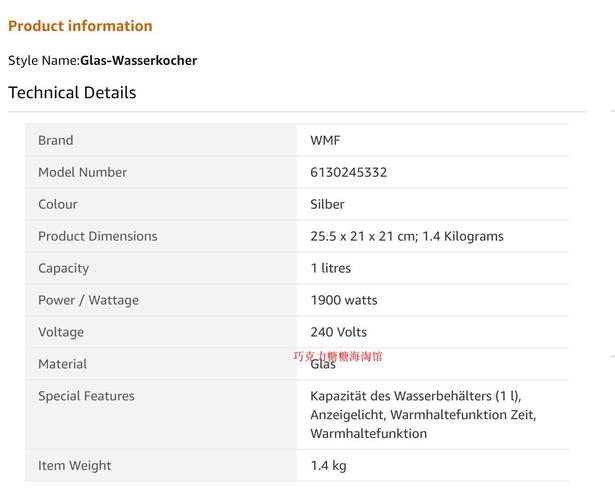615x500 pixels.
Task: Click the Technical Details heading
Action: pos(72,93)
